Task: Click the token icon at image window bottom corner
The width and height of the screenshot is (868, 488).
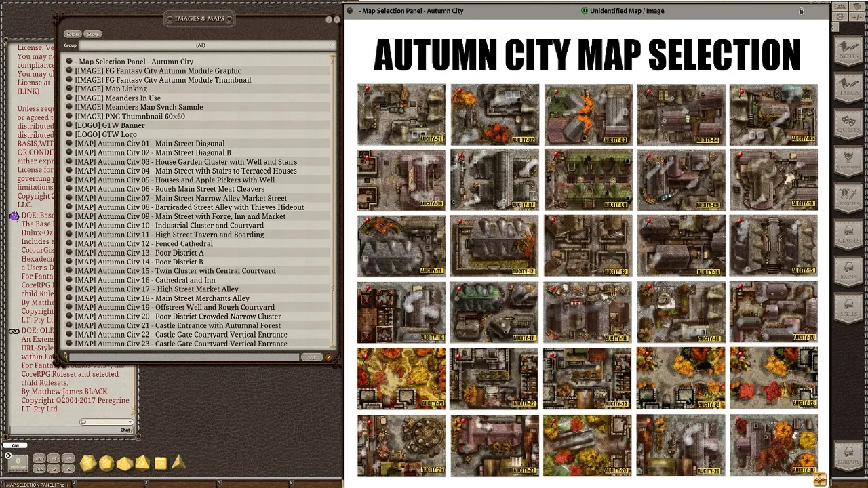Action: [819, 479]
